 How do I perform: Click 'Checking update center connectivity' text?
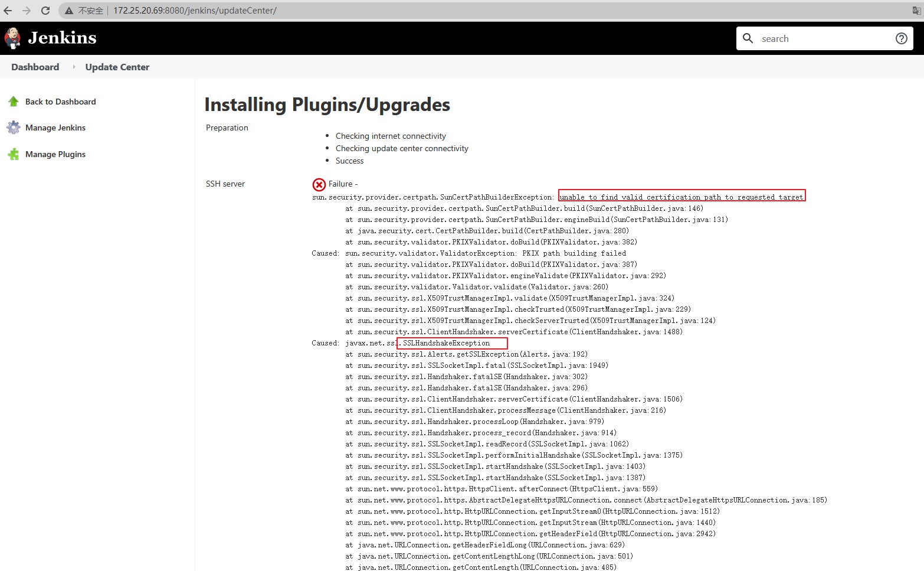[402, 148]
